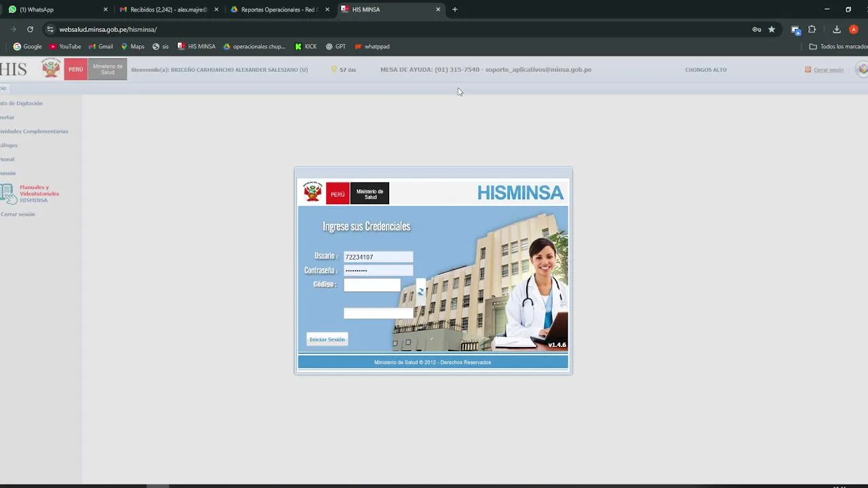Open the whatppad bookmark
The width and height of the screenshot is (868, 488).
pos(372,47)
